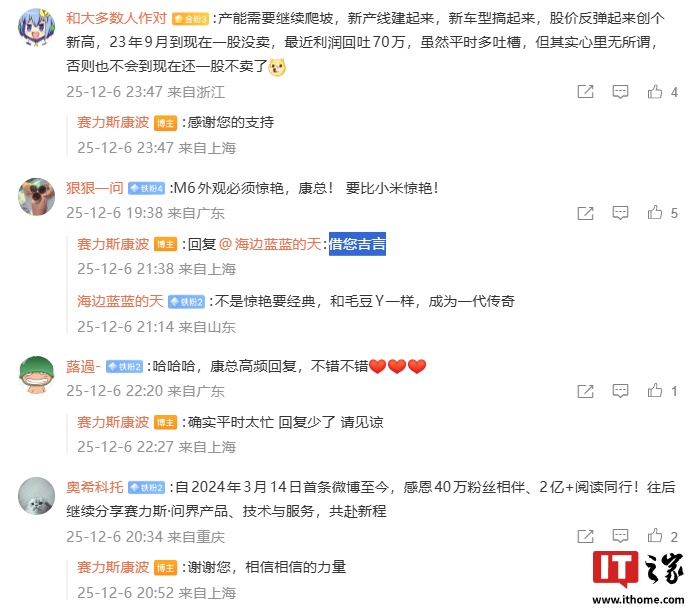This screenshot has width=696, height=614.
Task: Reply to 蕗過-'s comment
Action: (620, 391)
